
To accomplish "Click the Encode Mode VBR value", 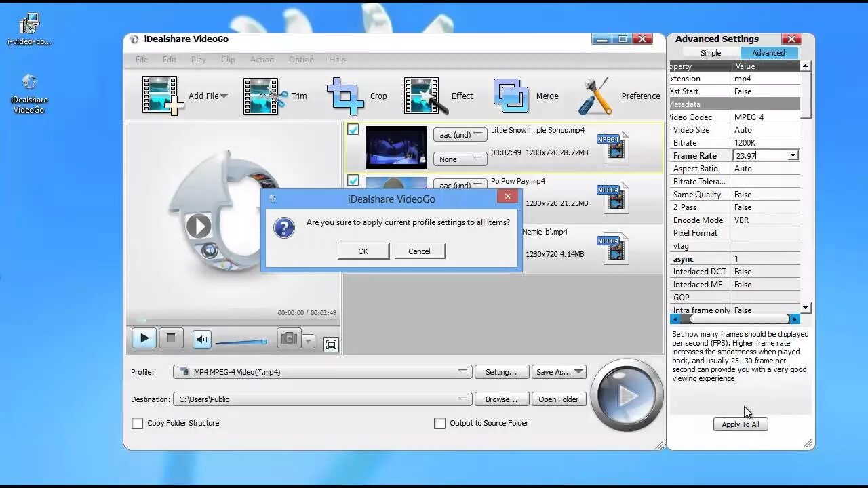I will coord(766,220).
